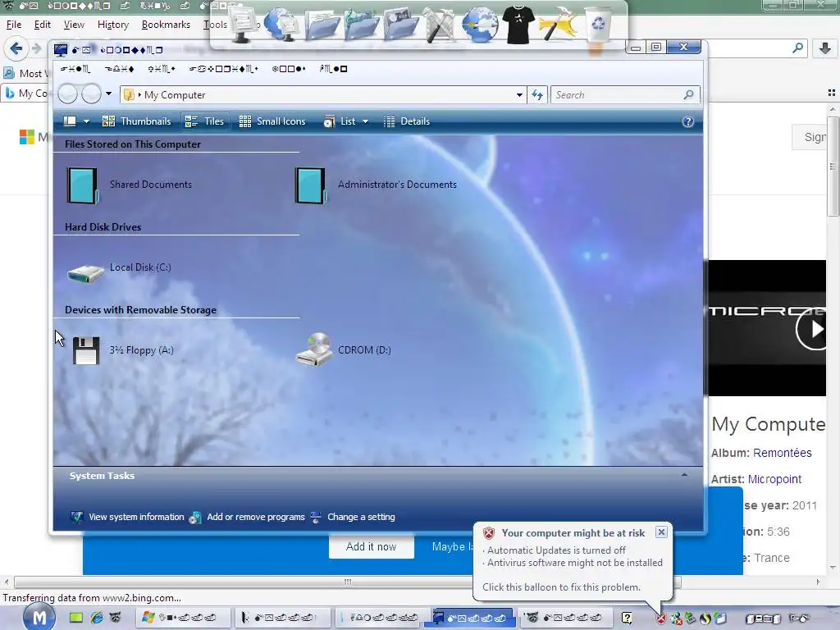Image resolution: width=840 pixels, height=630 pixels.
Task: Click the yellow splat hammer dock icon
Action: point(558,25)
